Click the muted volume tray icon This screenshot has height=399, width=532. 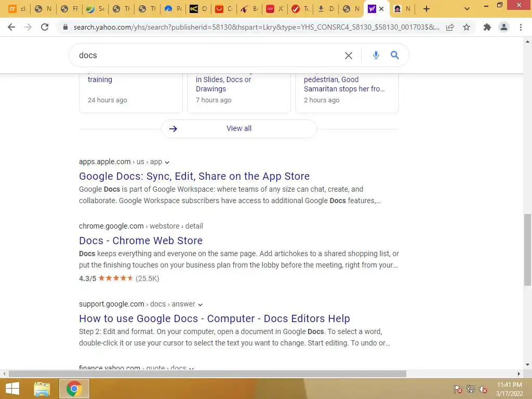483,389
